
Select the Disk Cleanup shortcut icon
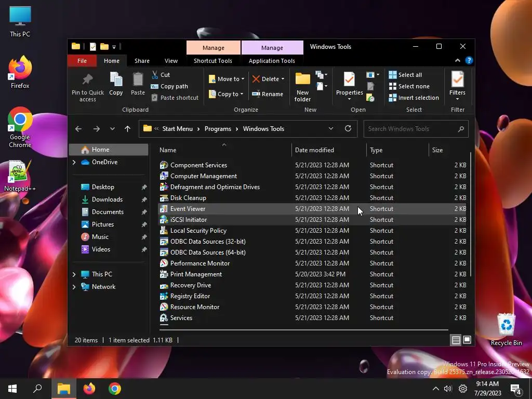click(164, 198)
